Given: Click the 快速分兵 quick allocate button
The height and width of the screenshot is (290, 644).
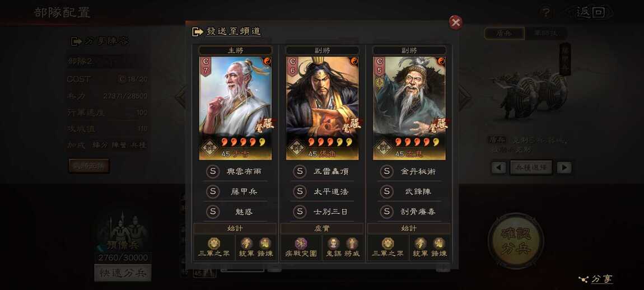Looking at the screenshot, I should click(123, 273).
